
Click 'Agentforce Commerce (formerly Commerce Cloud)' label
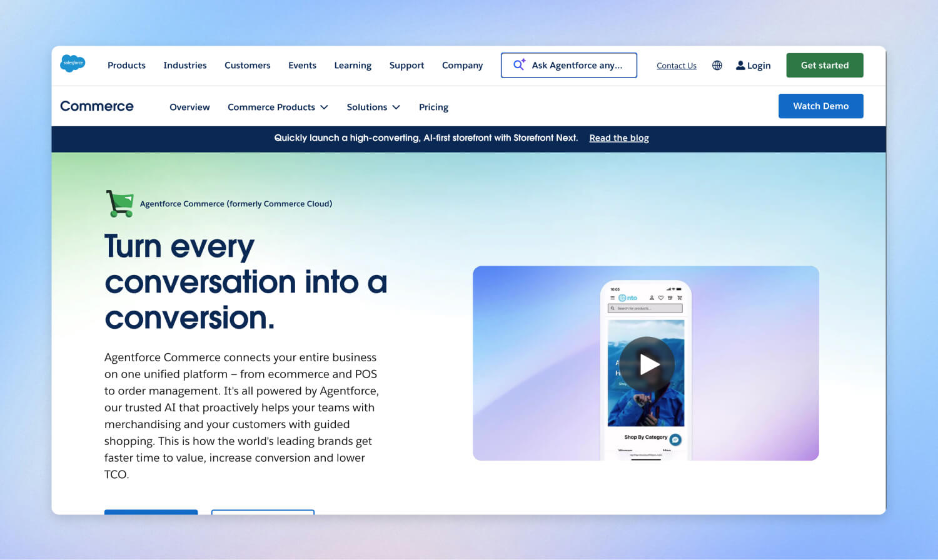coord(236,204)
